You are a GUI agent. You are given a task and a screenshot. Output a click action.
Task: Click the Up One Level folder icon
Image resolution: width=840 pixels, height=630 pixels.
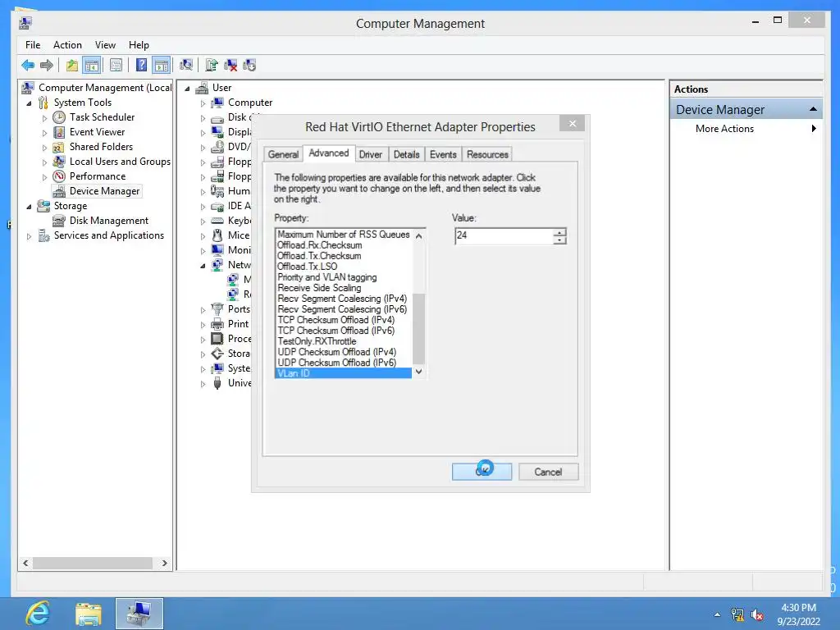tap(72, 66)
